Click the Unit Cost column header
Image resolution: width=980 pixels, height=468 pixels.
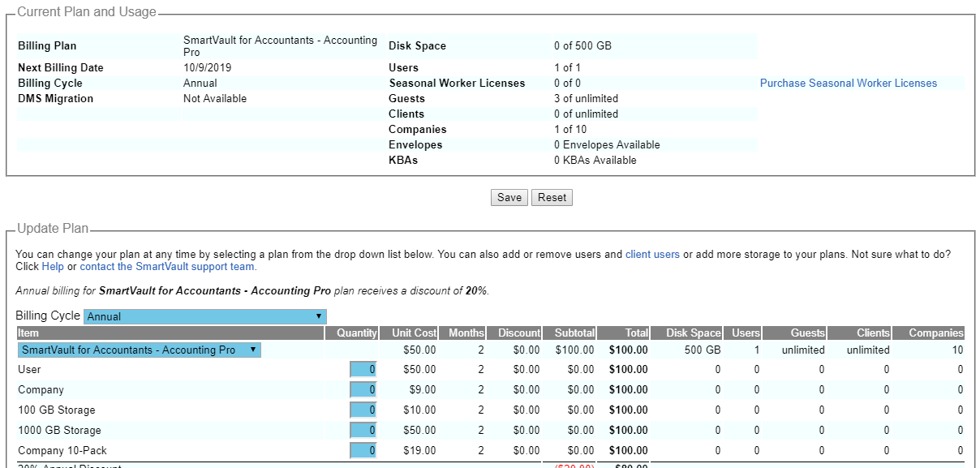tap(409, 333)
